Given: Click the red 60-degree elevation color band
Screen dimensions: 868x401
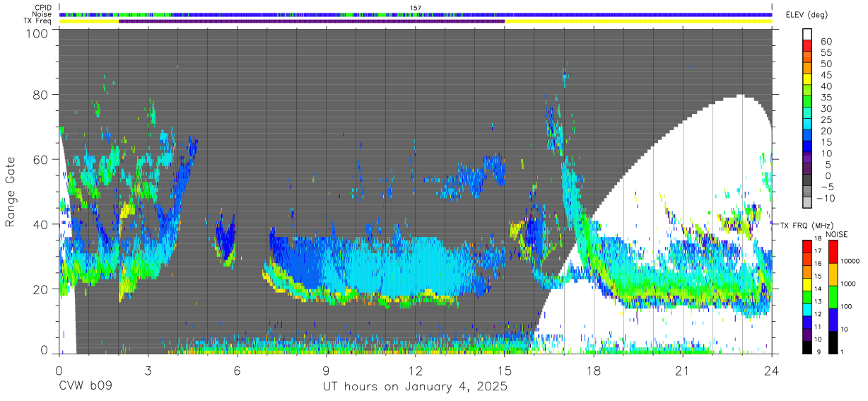Looking at the screenshot, I should point(807,46).
